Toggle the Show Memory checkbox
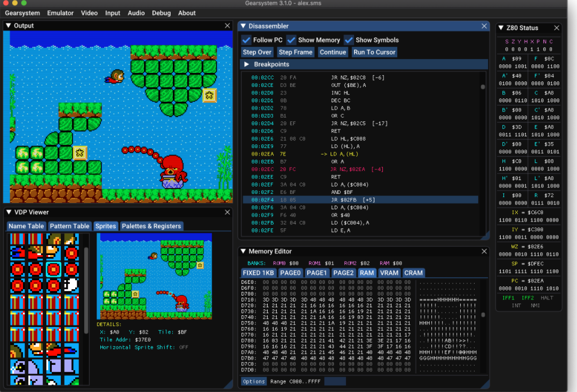 coord(291,40)
